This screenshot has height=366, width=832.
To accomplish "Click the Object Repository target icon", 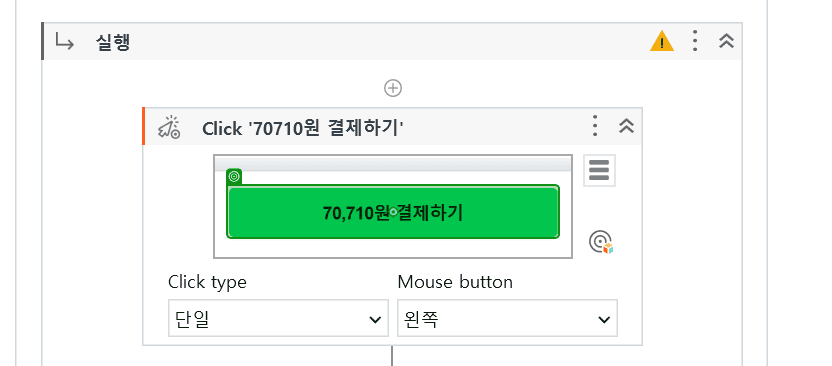I will pos(601,242).
